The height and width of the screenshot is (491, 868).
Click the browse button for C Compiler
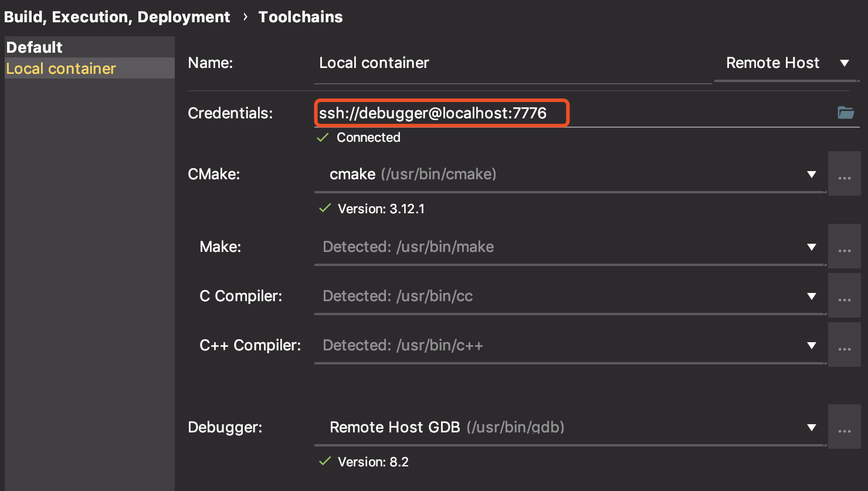click(844, 296)
